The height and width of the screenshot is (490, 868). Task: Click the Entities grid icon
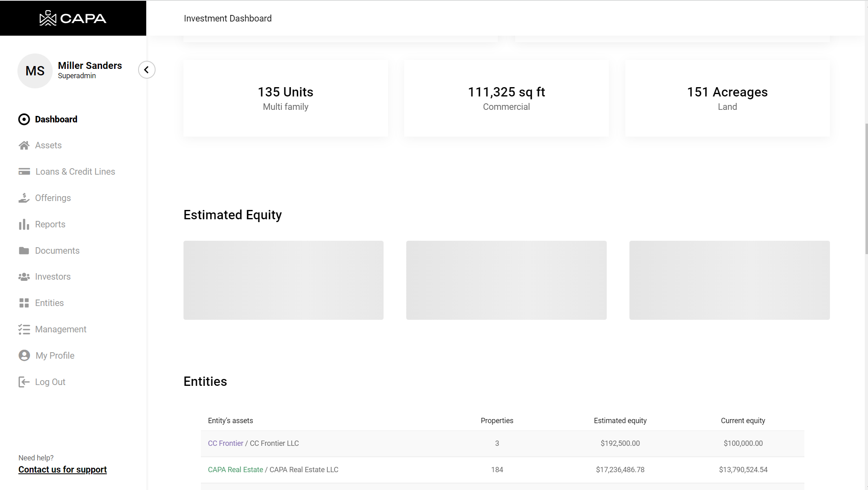(x=24, y=303)
